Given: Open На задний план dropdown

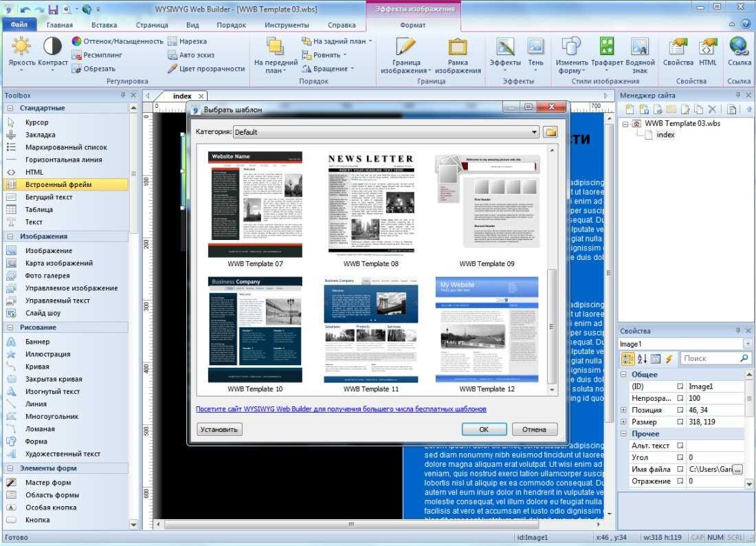Looking at the screenshot, I should [x=337, y=41].
